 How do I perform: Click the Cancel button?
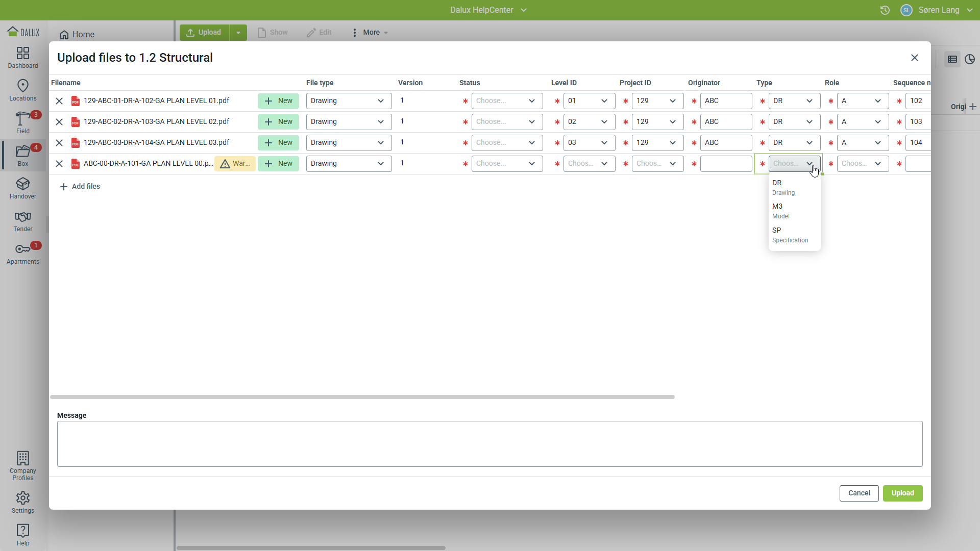[x=859, y=493]
